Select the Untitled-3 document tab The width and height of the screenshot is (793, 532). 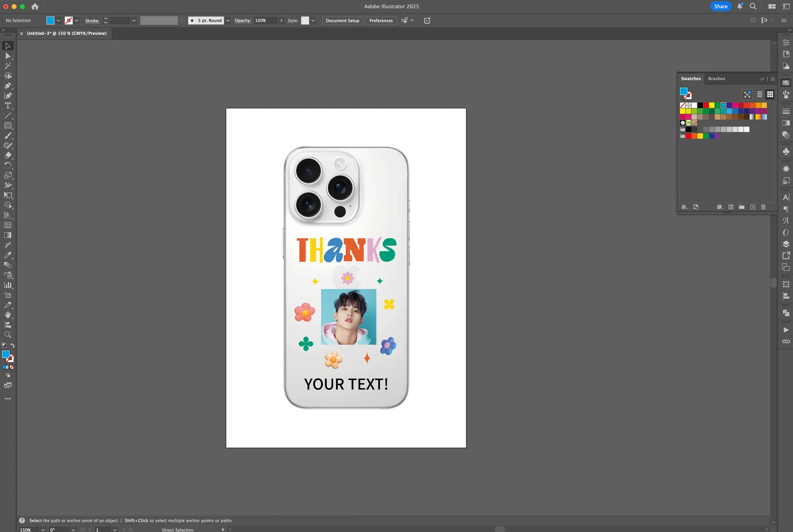tap(66, 33)
